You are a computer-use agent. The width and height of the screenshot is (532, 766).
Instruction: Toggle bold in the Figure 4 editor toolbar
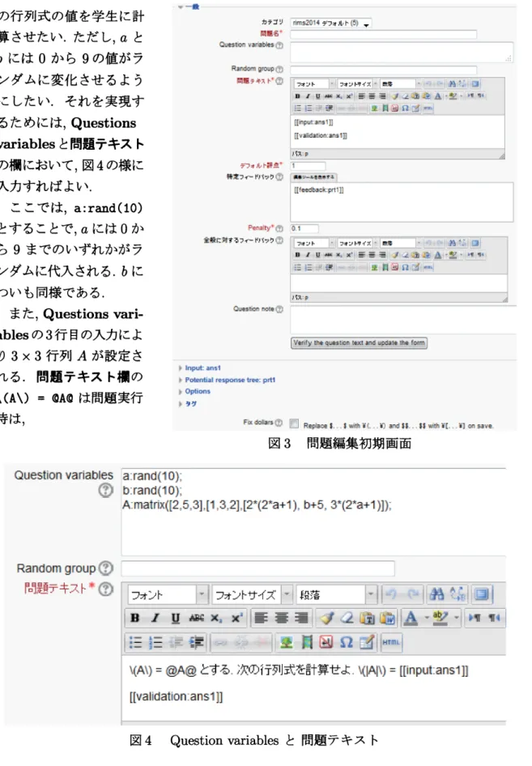(135, 618)
